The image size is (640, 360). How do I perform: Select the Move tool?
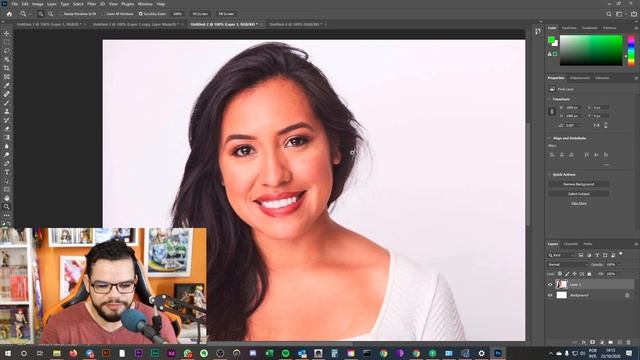point(7,33)
